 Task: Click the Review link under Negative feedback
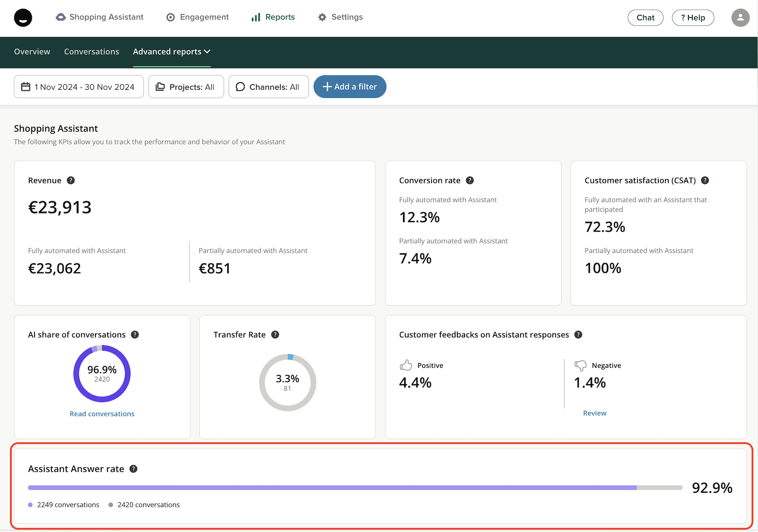coord(595,413)
